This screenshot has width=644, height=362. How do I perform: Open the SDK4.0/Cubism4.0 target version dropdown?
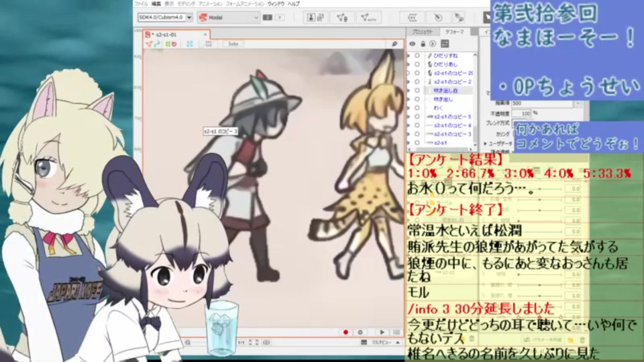165,17
